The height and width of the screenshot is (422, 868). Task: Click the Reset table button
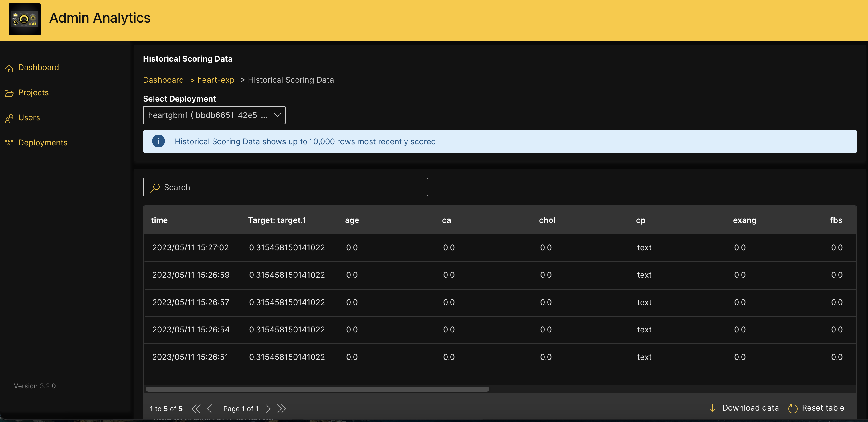tap(817, 408)
